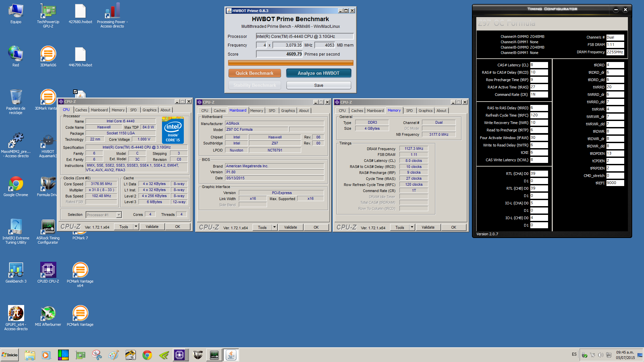Image resolution: width=644 pixels, height=362 pixels.
Task: Select the 427680.hwbot file
Action: [x=80, y=14]
